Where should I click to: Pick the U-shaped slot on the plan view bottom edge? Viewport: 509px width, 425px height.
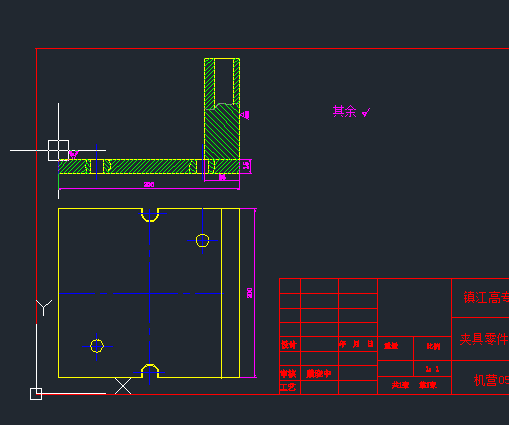(150, 371)
